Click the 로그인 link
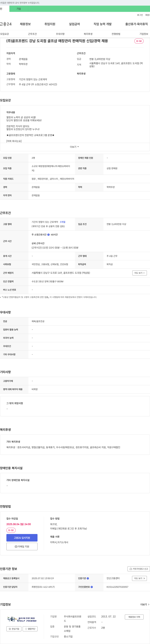 coord(140,15)
